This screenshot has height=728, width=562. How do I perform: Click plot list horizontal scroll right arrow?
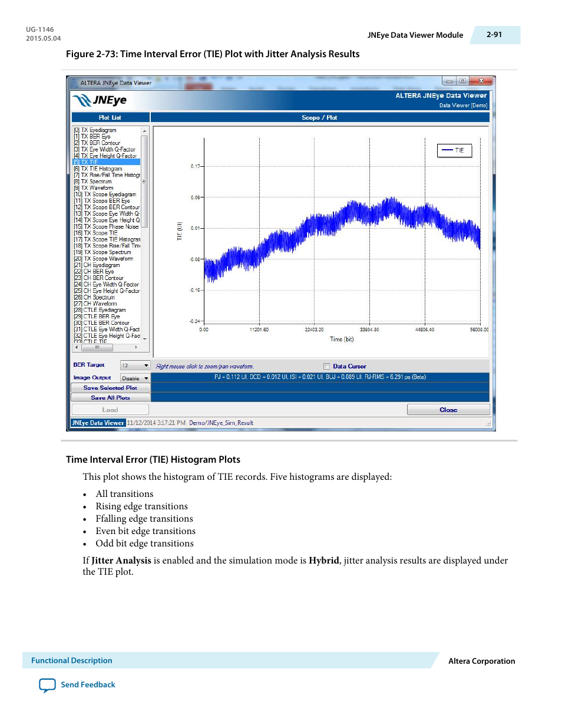point(136,347)
